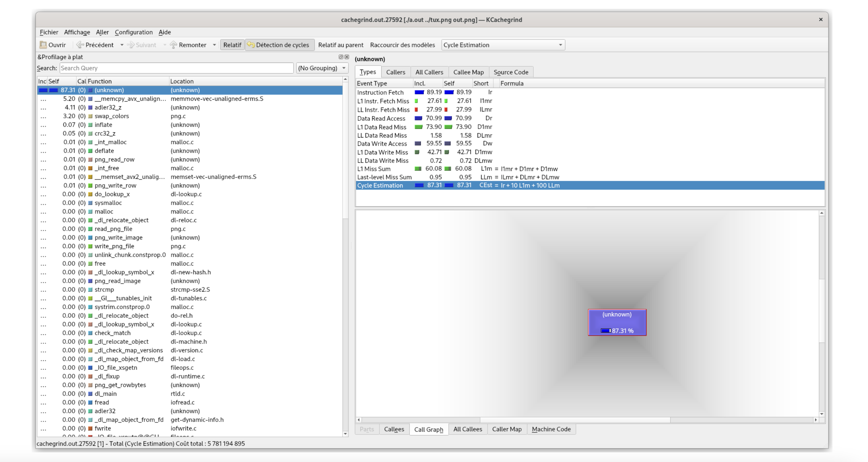Click the Remonter up arrow icon
The width and height of the screenshot is (868, 462).
click(173, 45)
